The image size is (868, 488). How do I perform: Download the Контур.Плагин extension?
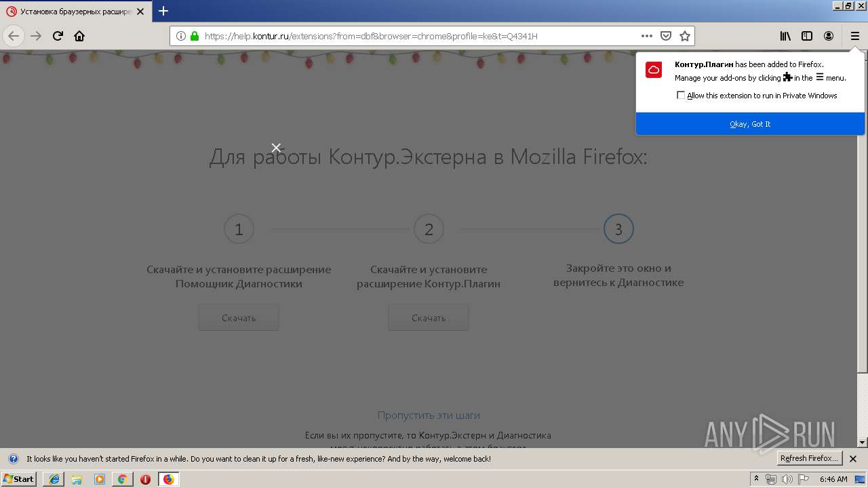pyautogui.click(x=429, y=318)
